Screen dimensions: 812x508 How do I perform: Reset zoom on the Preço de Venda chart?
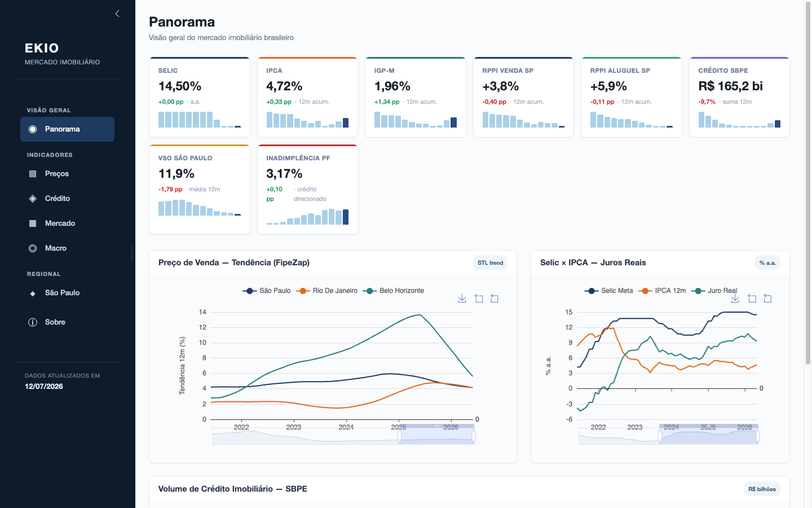pyautogui.click(x=495, y=298)
